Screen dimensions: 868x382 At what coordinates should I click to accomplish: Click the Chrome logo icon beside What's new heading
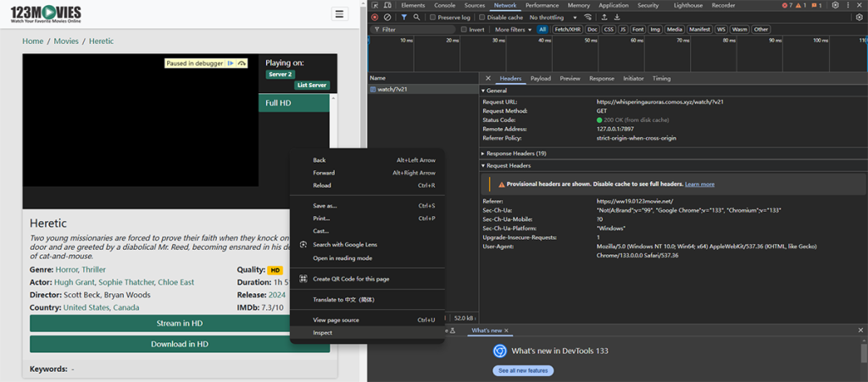pyautogui.click(x=500, y=351)
